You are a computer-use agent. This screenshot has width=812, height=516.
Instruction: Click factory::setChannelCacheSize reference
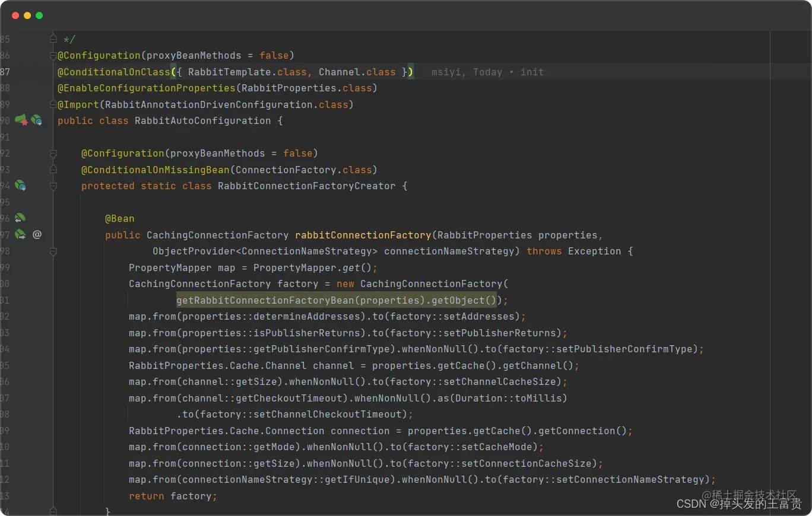[473, 381]
